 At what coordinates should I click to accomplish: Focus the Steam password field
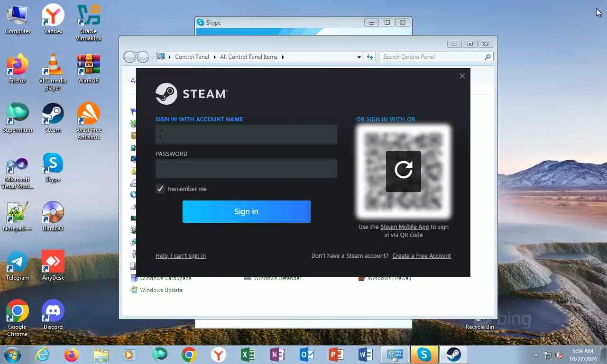[246, 169]
